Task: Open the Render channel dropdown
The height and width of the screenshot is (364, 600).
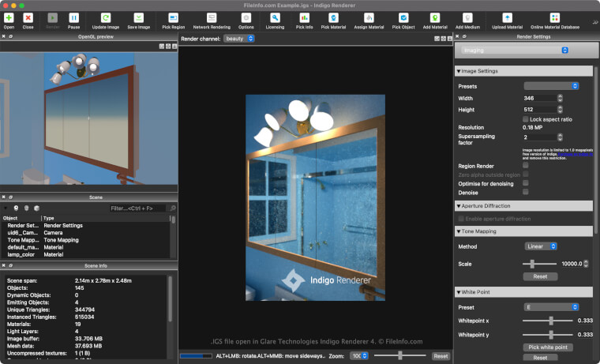Action: pyautogui.click(x=239, y=38)
